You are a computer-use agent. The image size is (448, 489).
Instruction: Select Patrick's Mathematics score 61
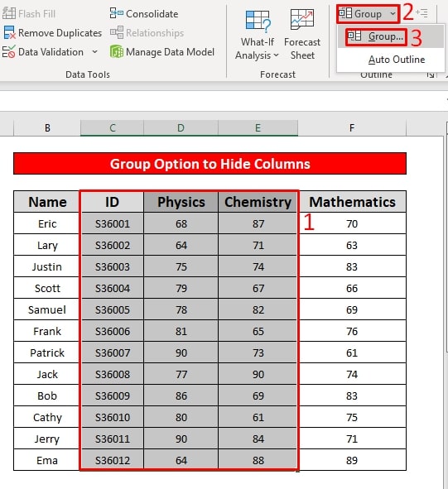(352, 352)
